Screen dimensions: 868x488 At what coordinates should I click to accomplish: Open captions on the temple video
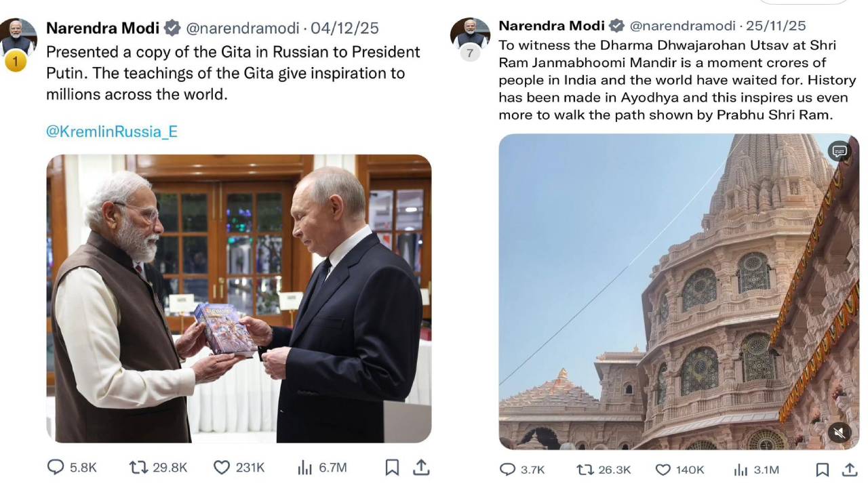[x=840, y=151]
